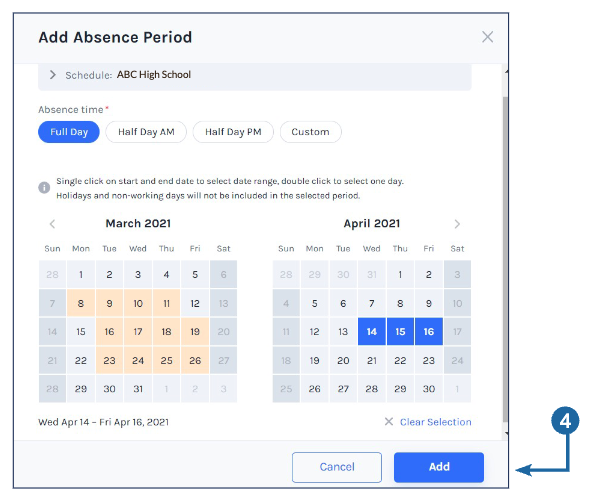Click the info icon beside date instructions

tap(44, 188)
